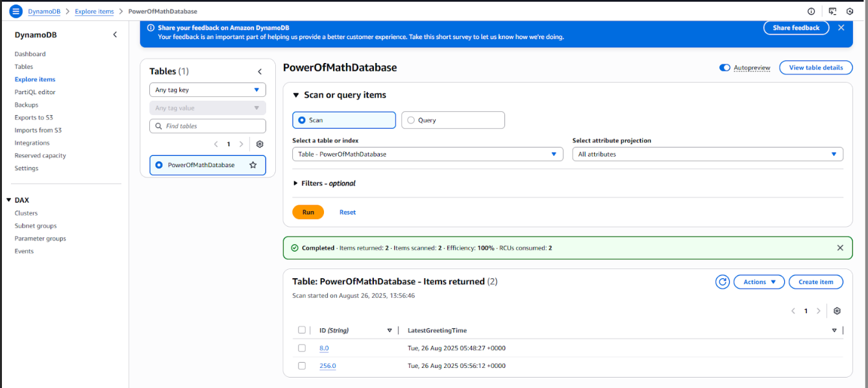Open the Select attribute projection dropdown
Screen dimensions: 868x388
coord(707,154)
